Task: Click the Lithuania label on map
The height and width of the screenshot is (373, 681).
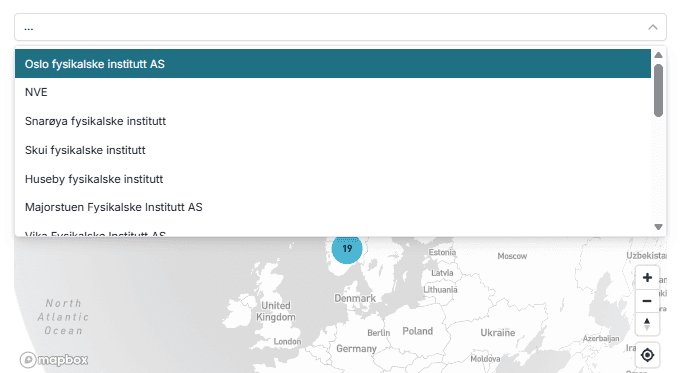Action: pos(440,290)
